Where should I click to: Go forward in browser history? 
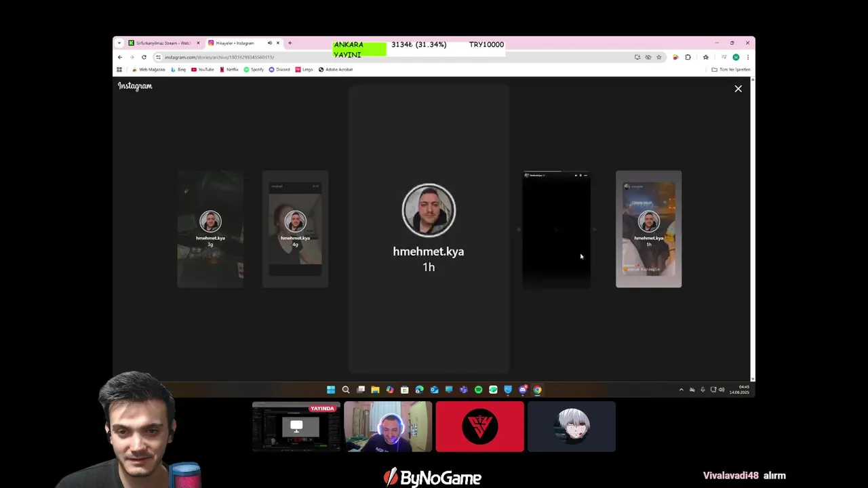point(132,57)
